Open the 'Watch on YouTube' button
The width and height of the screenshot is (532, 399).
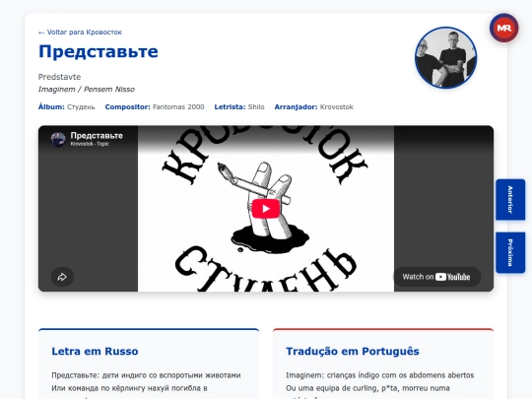[x=436, y=277]
